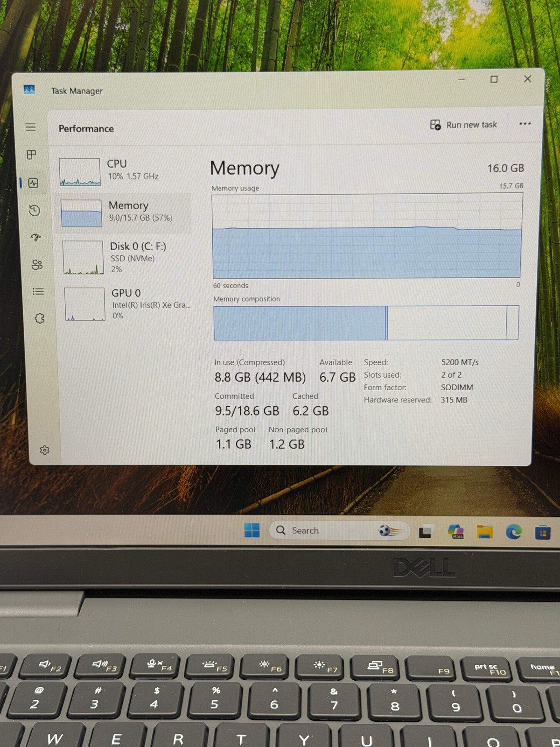This screenshot has width=560, height=747.
Task: Maximize the Task Manager window
Action: [494, 79]
